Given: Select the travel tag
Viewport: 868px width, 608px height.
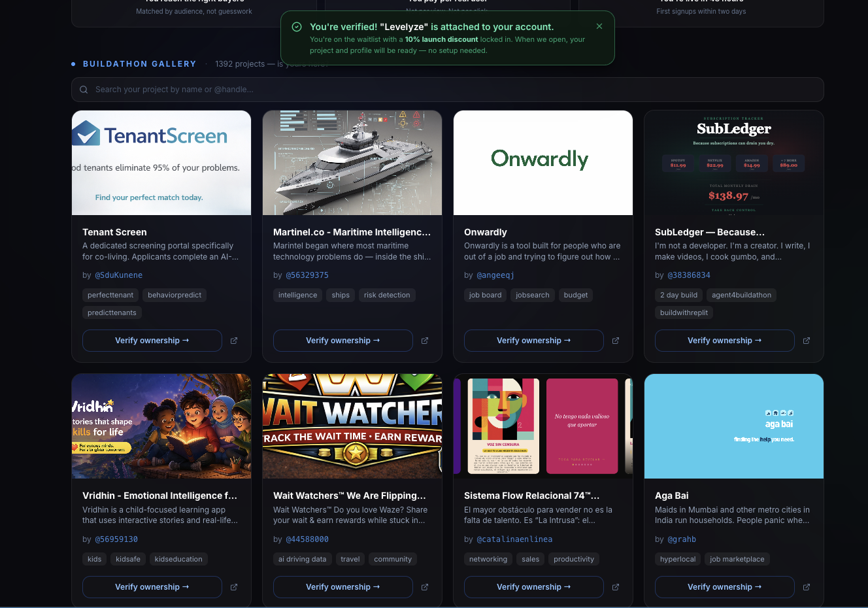Looking at the screenshot, I should click(x=350, y=559).
